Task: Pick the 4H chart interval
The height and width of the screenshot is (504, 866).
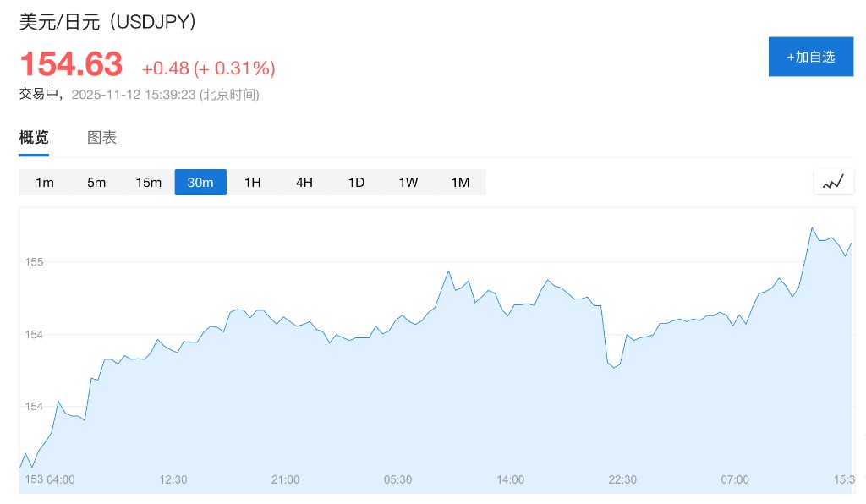Action: click(304, 183)
